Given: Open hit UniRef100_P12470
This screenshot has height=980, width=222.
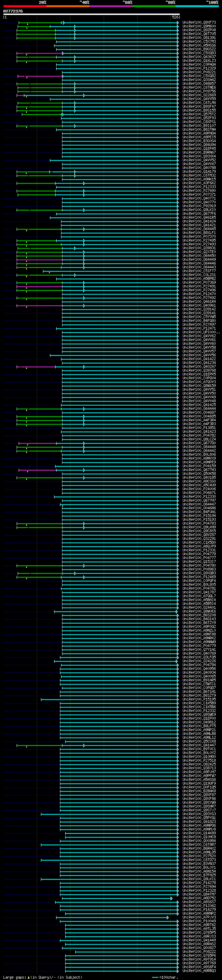Looking at the screenshot, I should (x=199, y=294).
